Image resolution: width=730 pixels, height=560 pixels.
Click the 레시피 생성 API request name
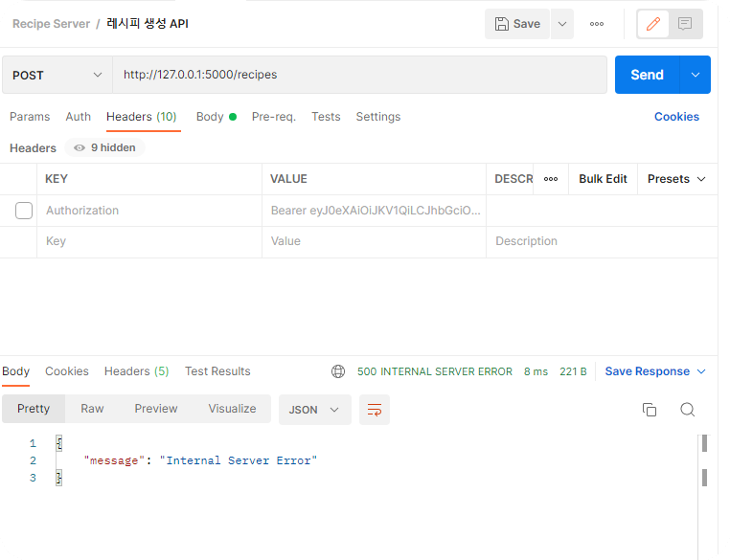(148, 24)
